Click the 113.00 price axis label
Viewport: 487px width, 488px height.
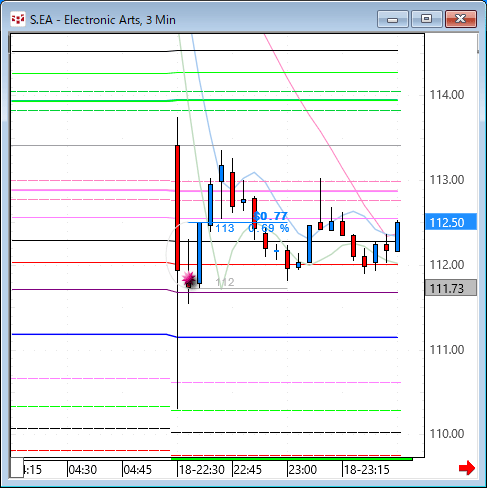click(447, 180)
